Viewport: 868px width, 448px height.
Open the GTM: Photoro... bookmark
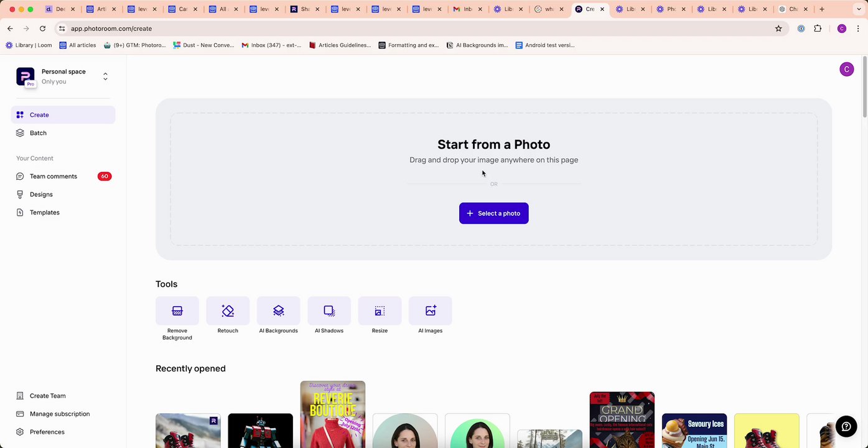(x=135, y=45)
